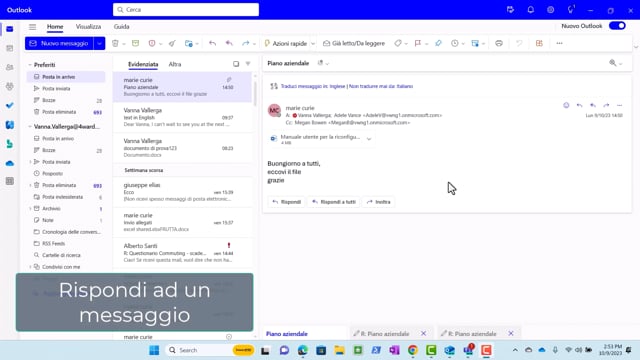Image resolution: width=640 pixels, height=360 pixels.
Task: Open the Calendar icon in the left rail
Action: tap(10, 48)
